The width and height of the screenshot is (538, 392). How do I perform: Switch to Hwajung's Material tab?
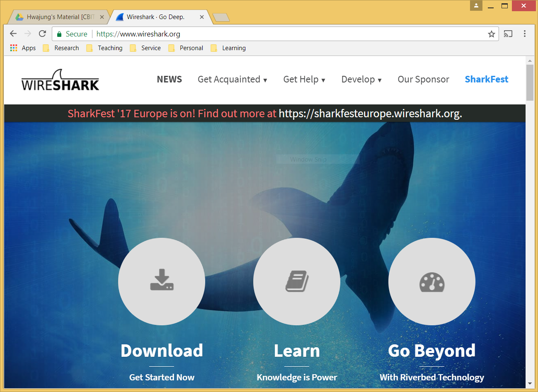tap(58, 17)
